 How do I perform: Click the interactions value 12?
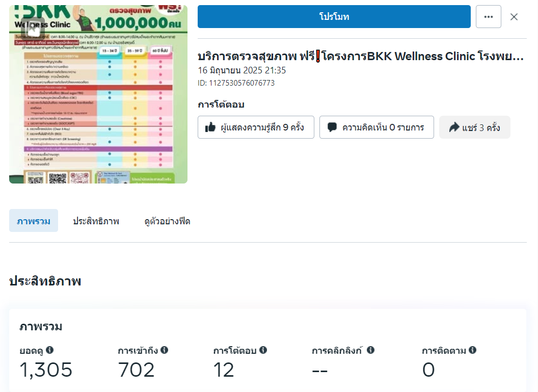coord(224,370)
